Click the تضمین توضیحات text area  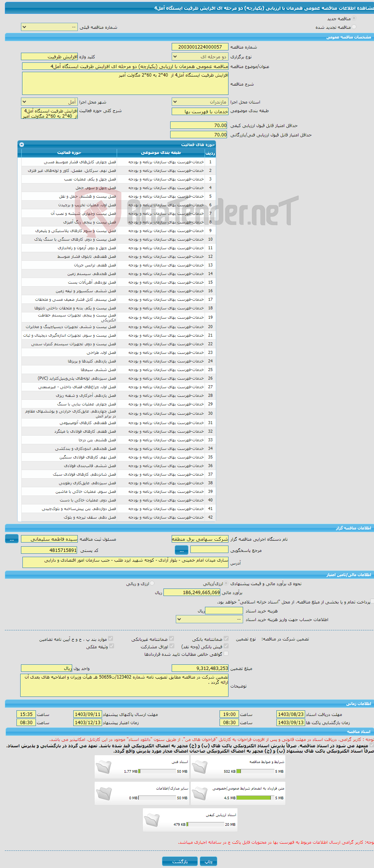point(124,685)
